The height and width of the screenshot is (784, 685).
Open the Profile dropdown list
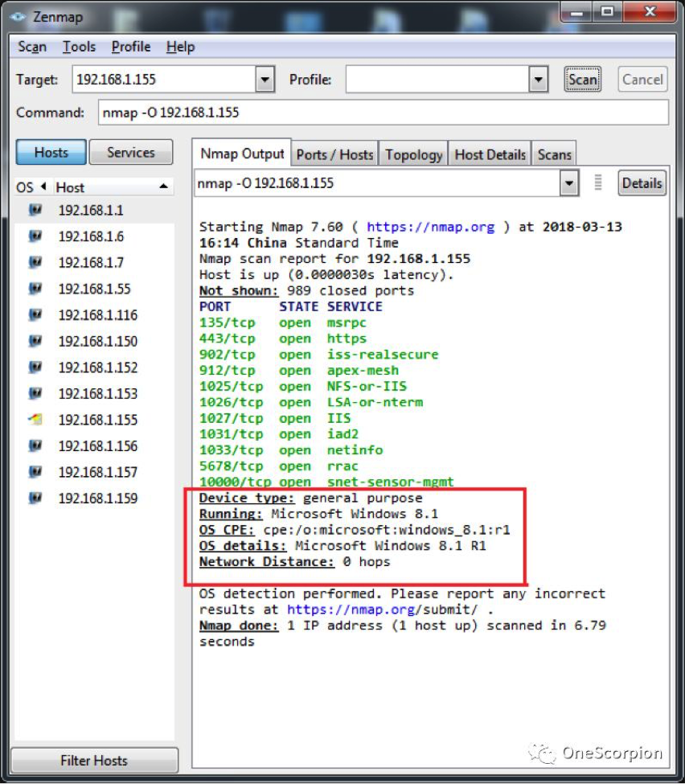(539, 79)
